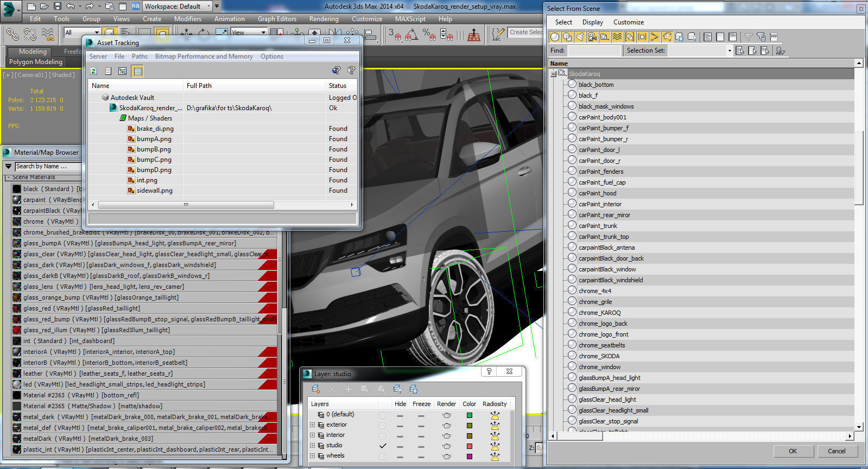868x469 pixels.
Task: Click Search by Name field in Material Browser
Action: (48, 166)
